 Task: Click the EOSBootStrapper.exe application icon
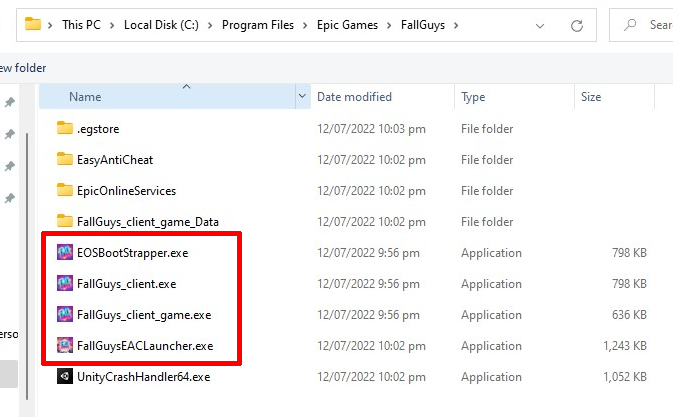click(65, 252)
